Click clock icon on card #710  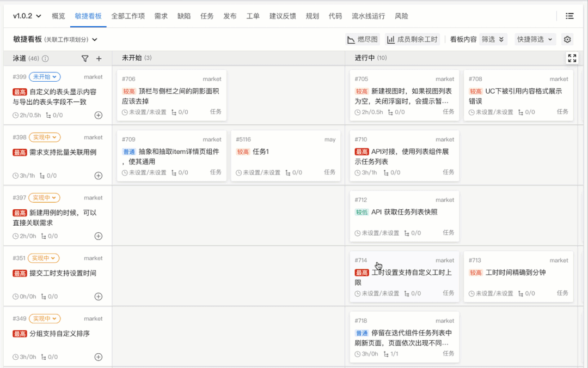point(358,173)
